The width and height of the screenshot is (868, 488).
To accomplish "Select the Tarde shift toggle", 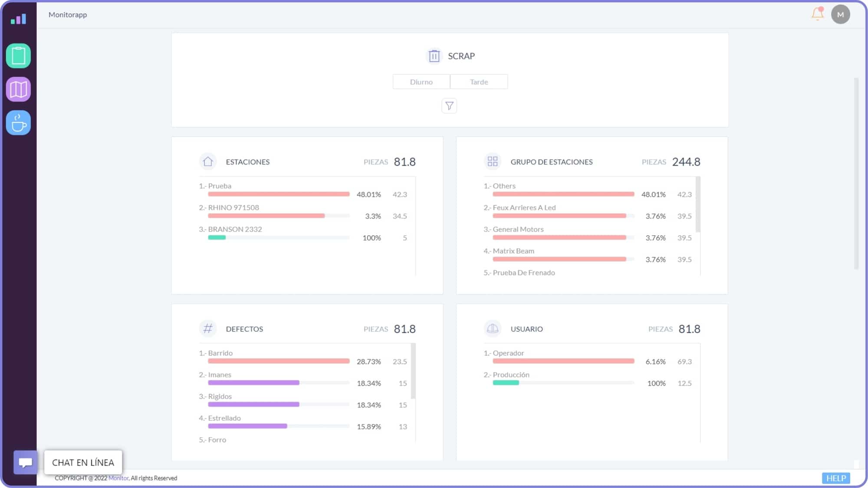I will coord(479,82).
